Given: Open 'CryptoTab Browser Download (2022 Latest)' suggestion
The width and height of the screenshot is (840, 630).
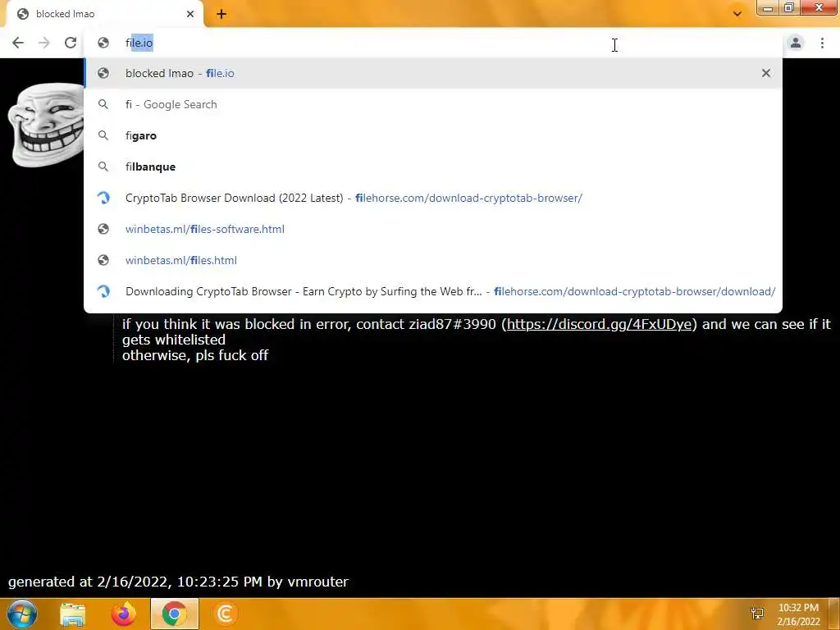Looking at the screenshot, I should point(433,198).
